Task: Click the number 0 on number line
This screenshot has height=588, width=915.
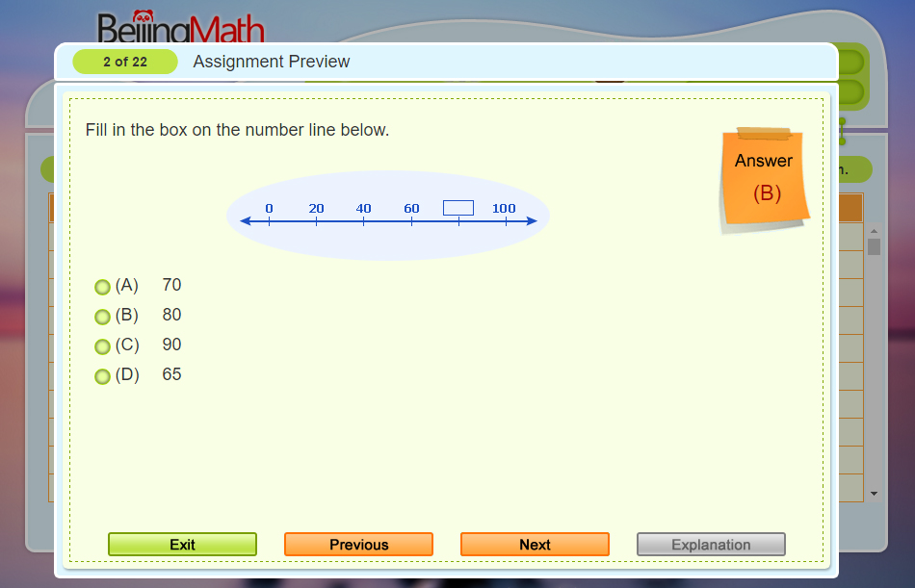Action: 269,208
